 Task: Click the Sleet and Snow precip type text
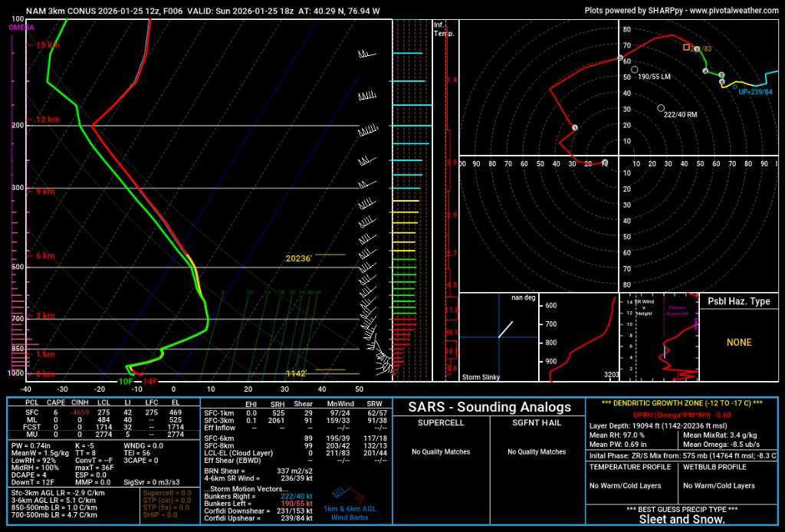pyautogui.click(x=682, y=519)
